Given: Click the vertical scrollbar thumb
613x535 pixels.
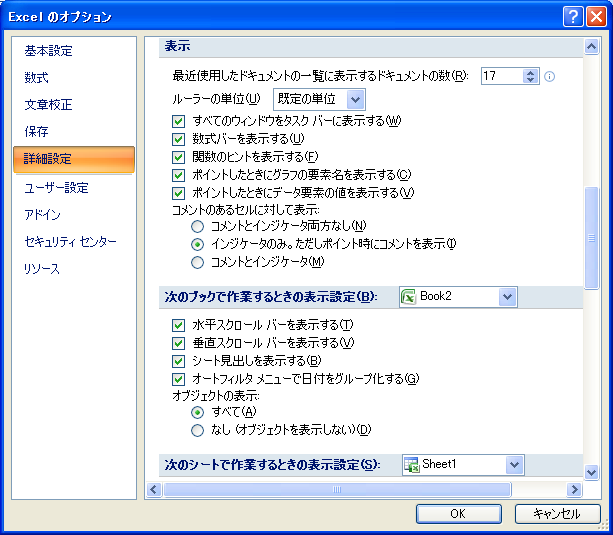Looking at the screenshot, I should (591, 238).
